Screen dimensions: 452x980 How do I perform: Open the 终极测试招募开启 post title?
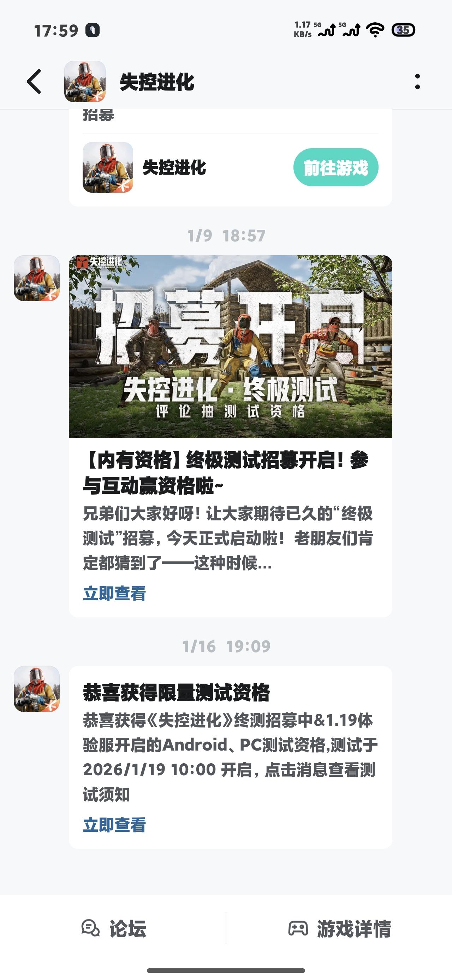pos(226,473)
